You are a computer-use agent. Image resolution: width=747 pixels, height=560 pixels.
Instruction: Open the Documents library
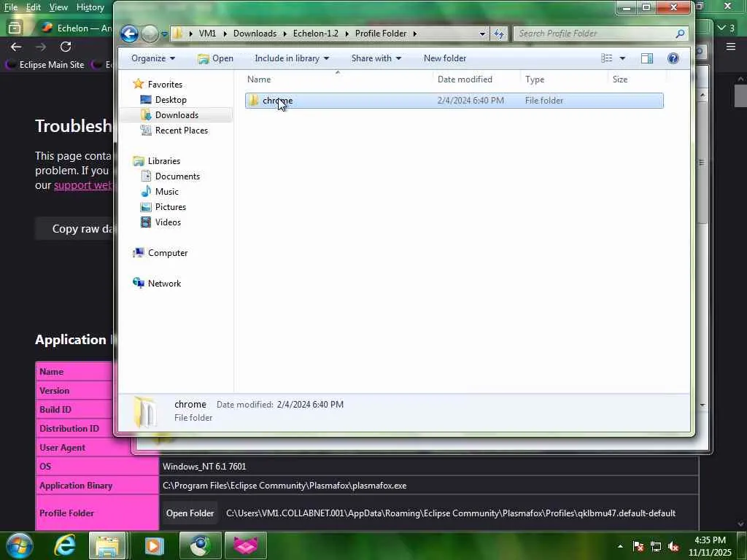click(177, 176)
